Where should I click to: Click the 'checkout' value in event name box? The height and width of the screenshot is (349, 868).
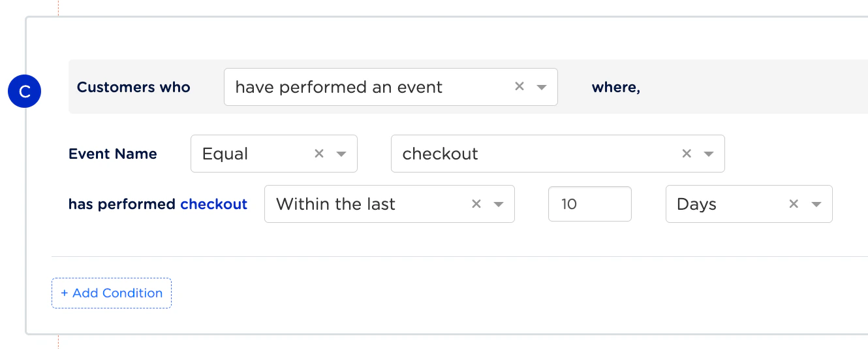coord(441,154)
